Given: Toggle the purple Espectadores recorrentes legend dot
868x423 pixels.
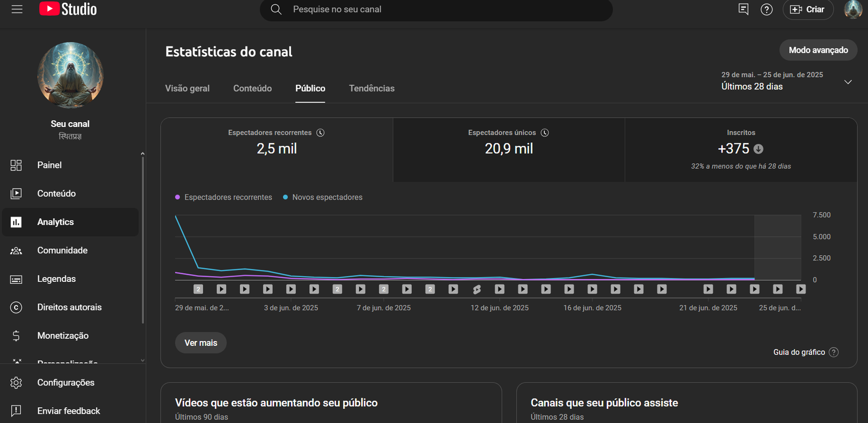Looking at the screenshot, I should point(177,197).
